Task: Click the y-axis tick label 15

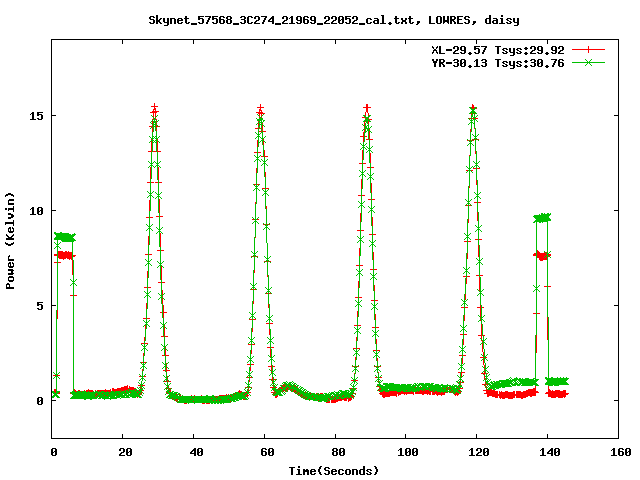Action: (x=36, y=116)
